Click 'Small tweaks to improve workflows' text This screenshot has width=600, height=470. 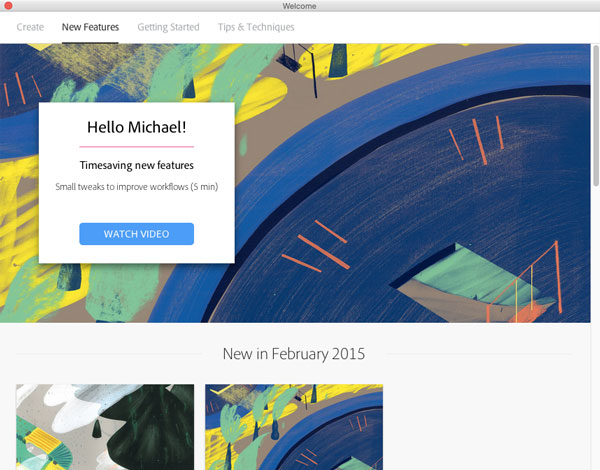click(137, 187)
